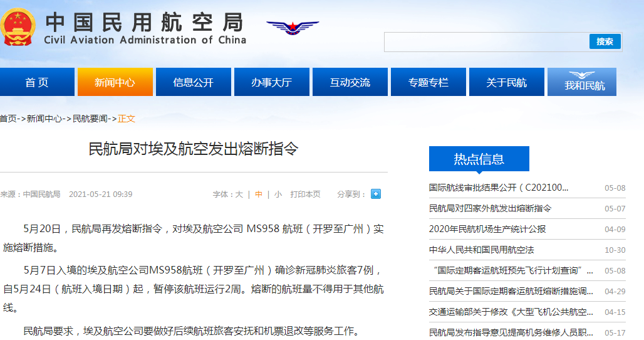Select medium font size 中
Image resolution: width=644 pixels, height=340 pixels.
(259, 194)
